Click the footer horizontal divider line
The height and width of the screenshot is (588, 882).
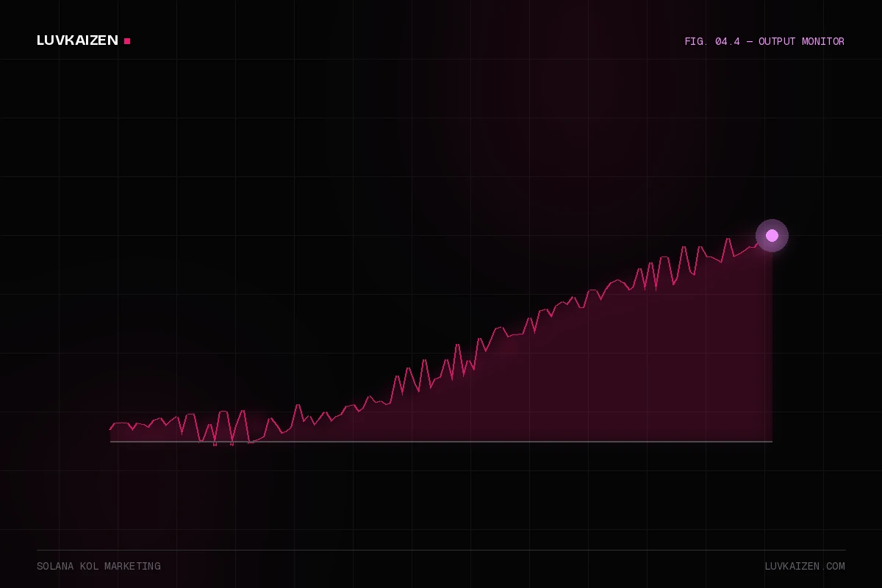(441, 550)
